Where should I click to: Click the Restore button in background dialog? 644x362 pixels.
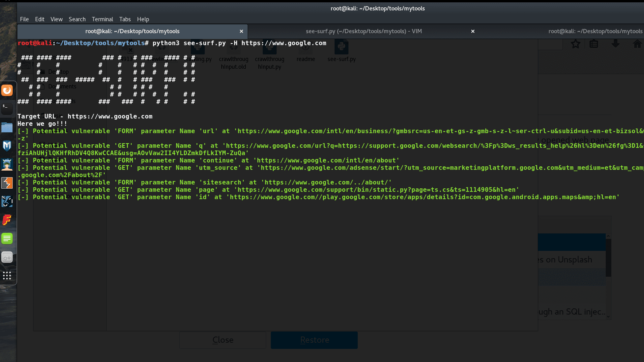tap(314, 340)
